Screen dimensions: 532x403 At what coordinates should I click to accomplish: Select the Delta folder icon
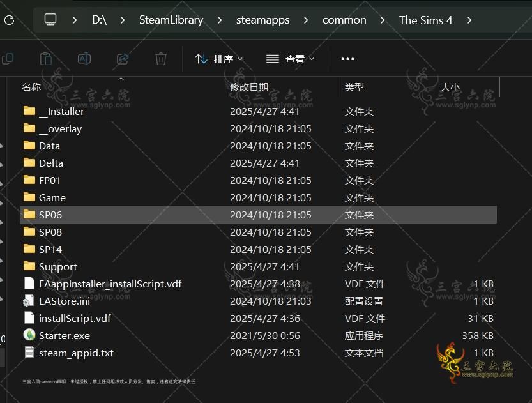point(29,162)
